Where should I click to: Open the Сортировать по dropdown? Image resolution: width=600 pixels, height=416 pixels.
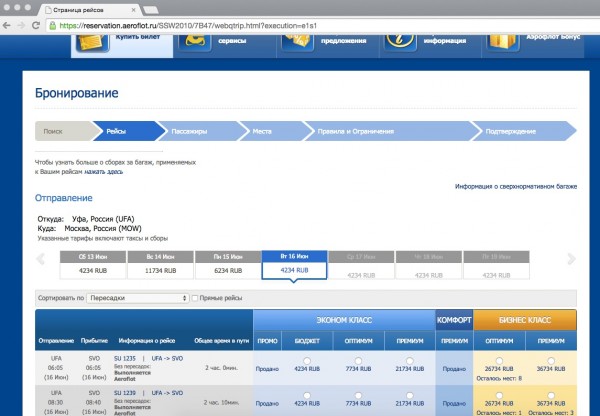137,298
